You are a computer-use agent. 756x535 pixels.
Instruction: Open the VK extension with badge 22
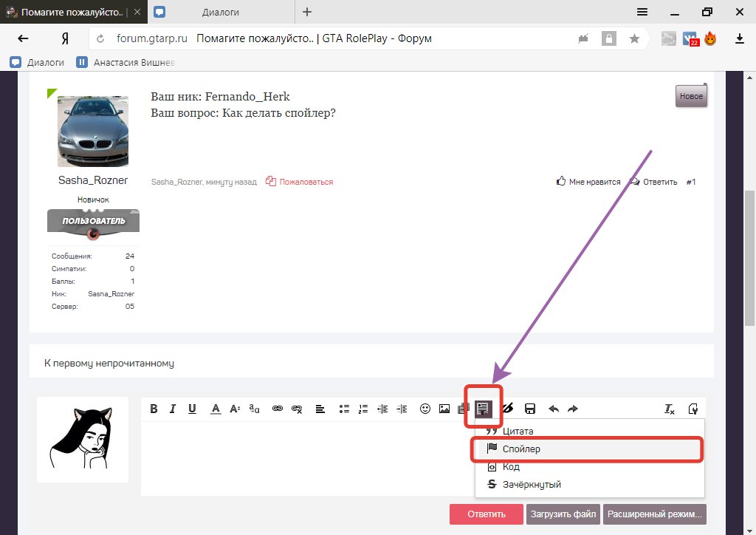(690, 38)
